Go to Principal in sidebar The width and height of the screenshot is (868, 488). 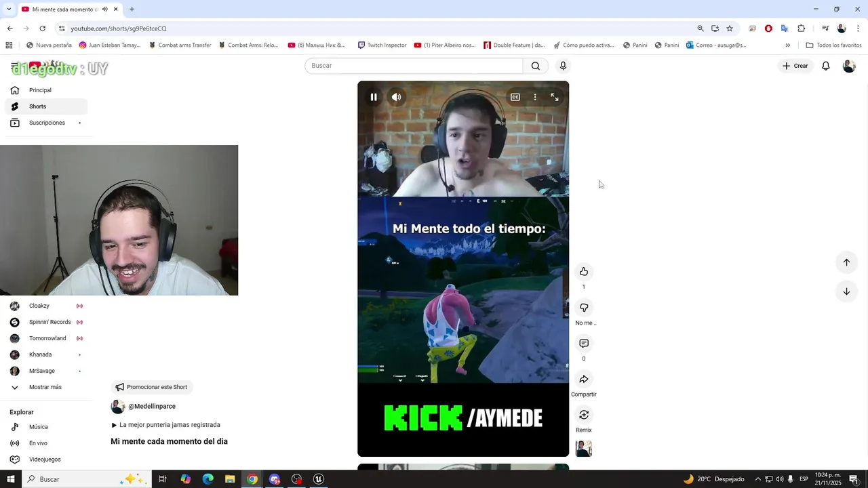point(46,90)
